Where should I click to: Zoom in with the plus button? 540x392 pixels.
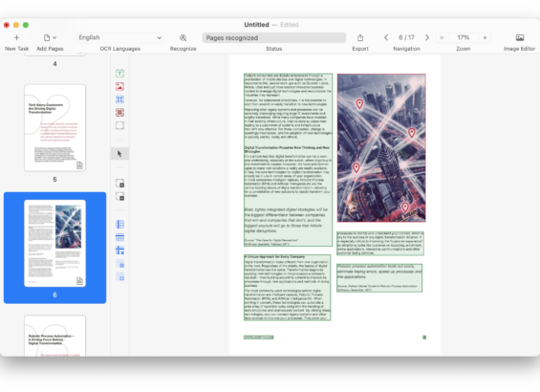click(x=485, y=37)
